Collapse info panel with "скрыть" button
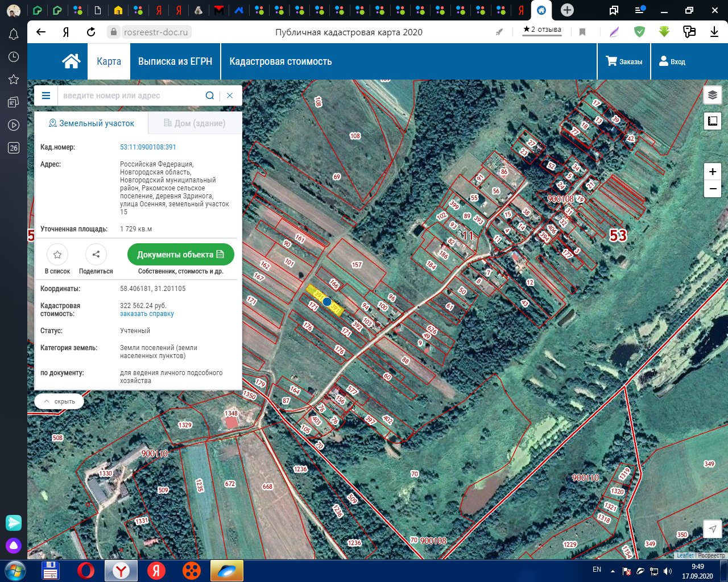 pos(59,401)
